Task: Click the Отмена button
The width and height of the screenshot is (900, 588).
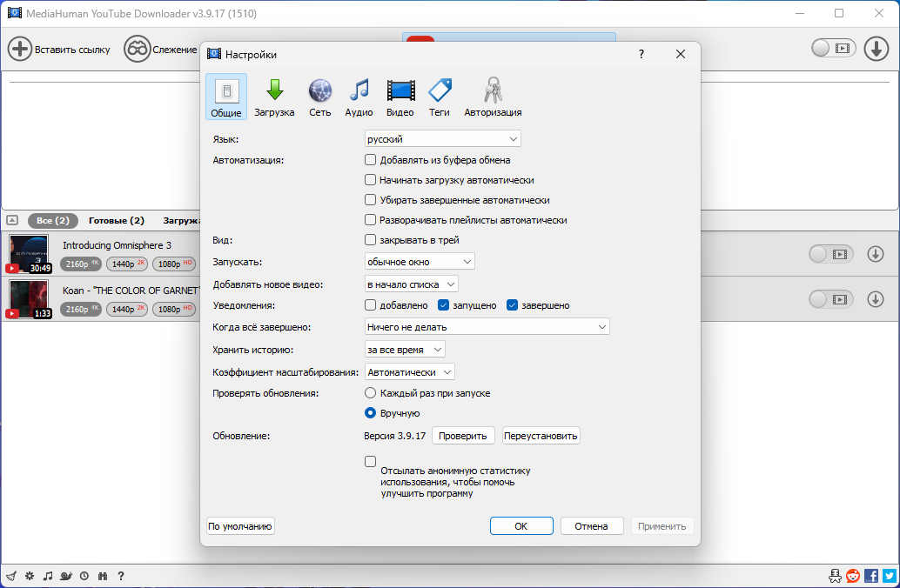Action: (x=591, y=526)
